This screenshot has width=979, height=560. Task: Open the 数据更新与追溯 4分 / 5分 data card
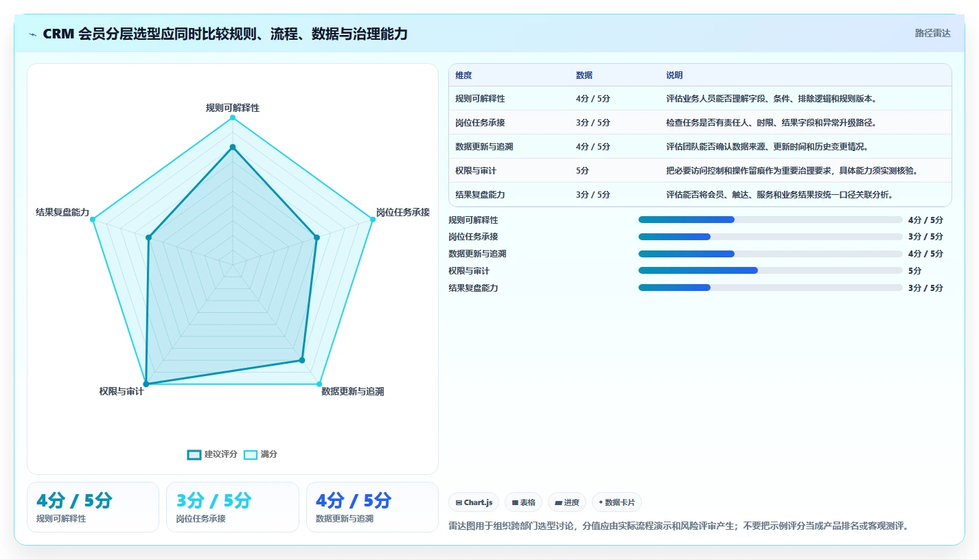tap(372, 507)
